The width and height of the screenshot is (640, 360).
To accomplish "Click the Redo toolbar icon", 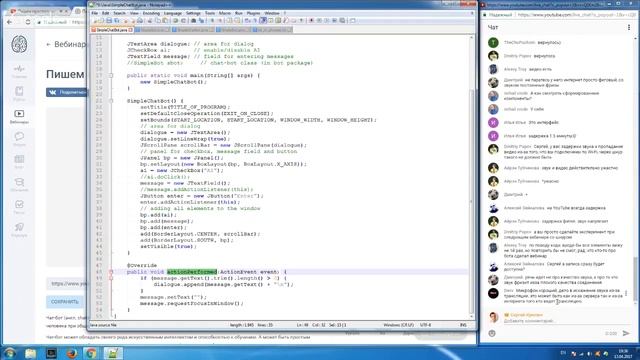I will click(x=183, y=20).
